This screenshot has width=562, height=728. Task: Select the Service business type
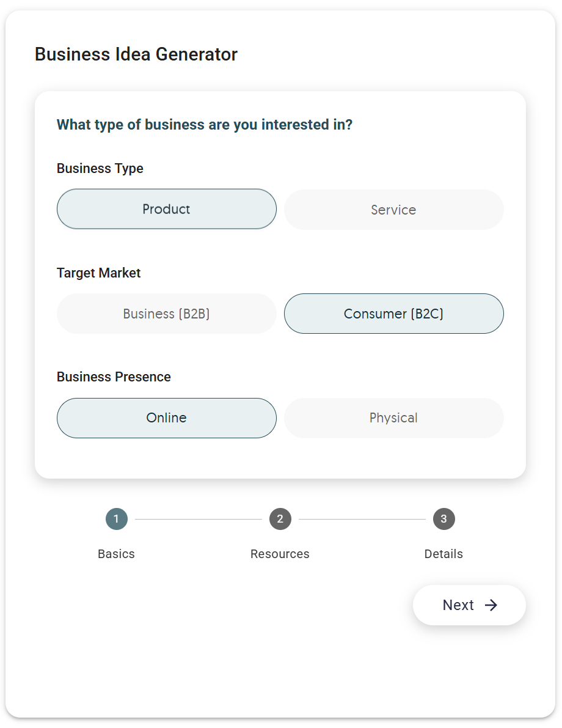click(393, 210)
